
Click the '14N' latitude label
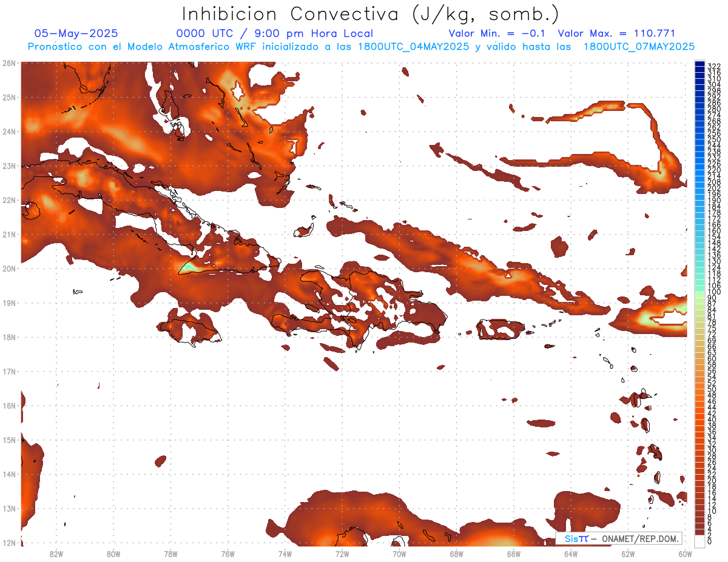click(9, 473)
